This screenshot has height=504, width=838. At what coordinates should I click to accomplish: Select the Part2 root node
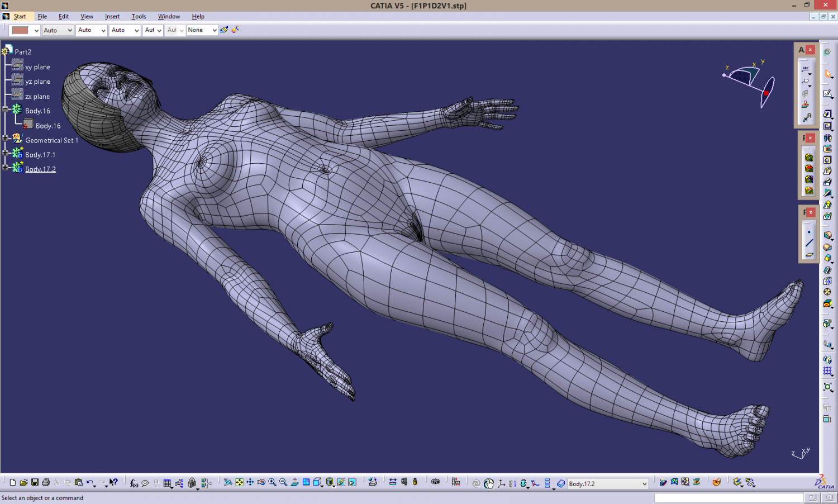[x=23, y=51]
